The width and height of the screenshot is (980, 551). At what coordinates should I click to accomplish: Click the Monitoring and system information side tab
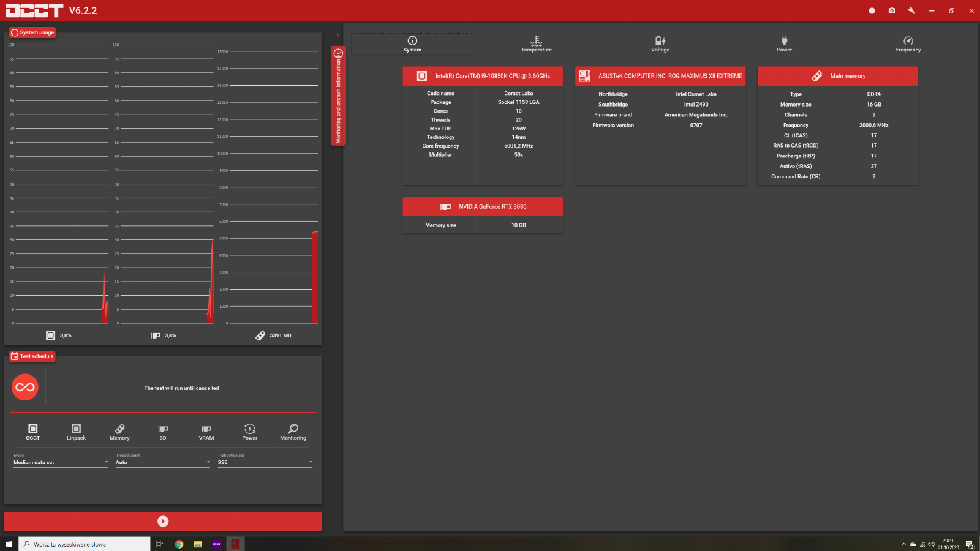tap(338, 96)
